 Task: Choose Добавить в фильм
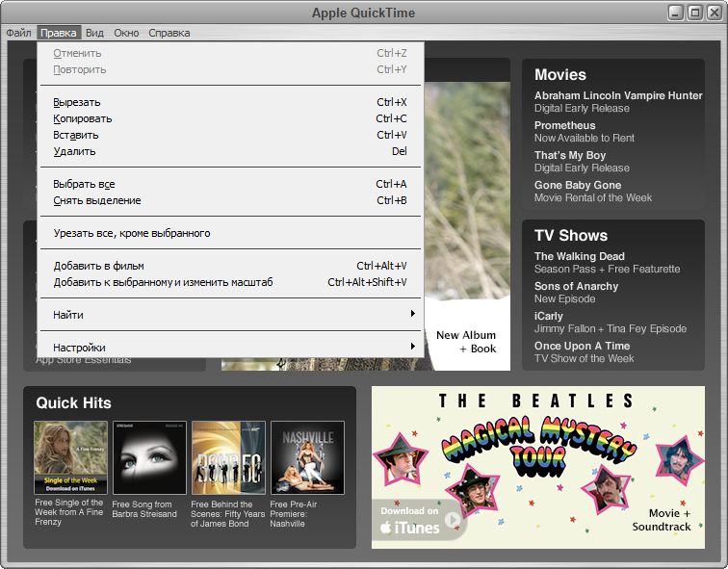[230, 266]
